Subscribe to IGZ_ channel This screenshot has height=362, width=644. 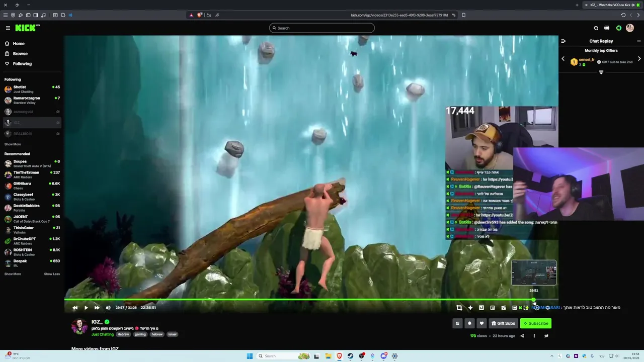535,323
